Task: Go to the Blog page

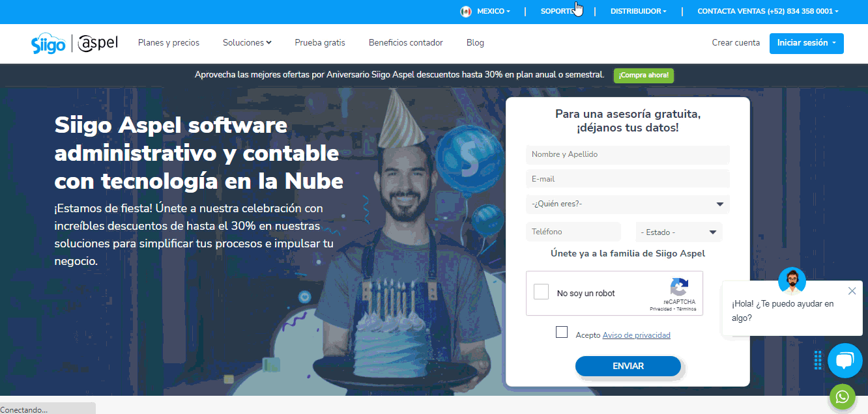Action: pyautogui.click(x=475, y=42)
